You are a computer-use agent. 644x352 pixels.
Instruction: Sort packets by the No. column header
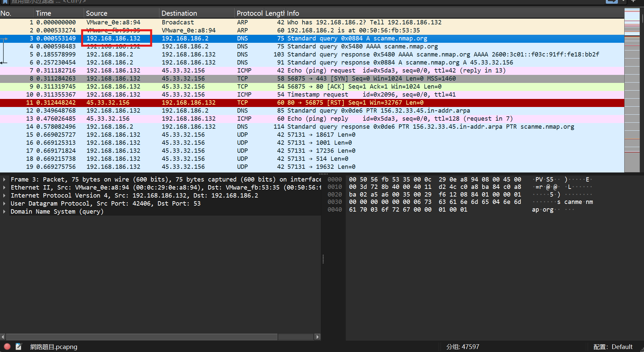(17, 13)
